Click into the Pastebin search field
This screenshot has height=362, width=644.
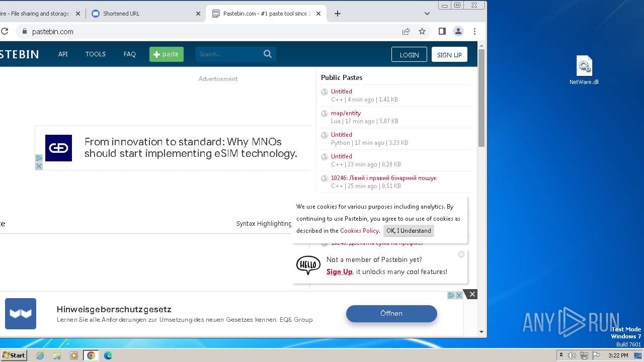click(x=229, y=54)
